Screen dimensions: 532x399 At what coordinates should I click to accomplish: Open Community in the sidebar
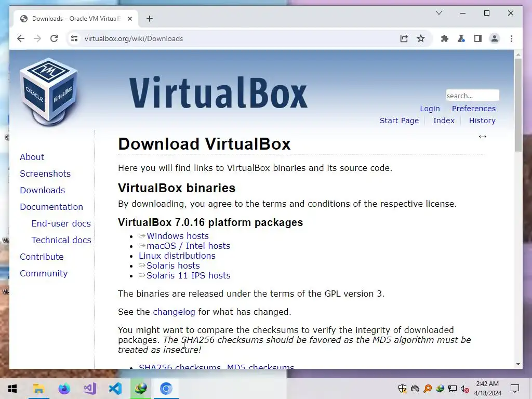click(x=44, y=273)
